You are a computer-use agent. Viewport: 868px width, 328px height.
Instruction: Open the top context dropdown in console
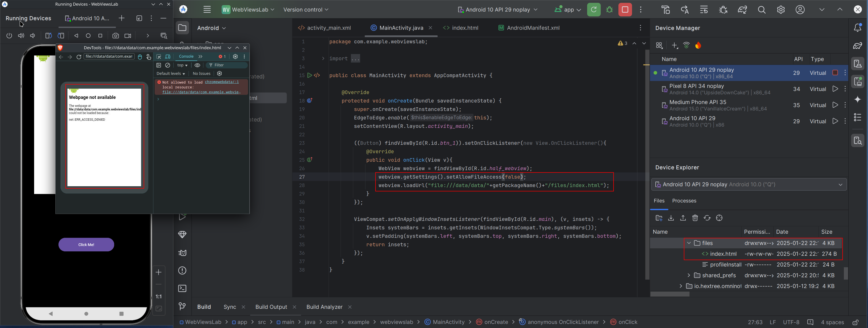182,65
